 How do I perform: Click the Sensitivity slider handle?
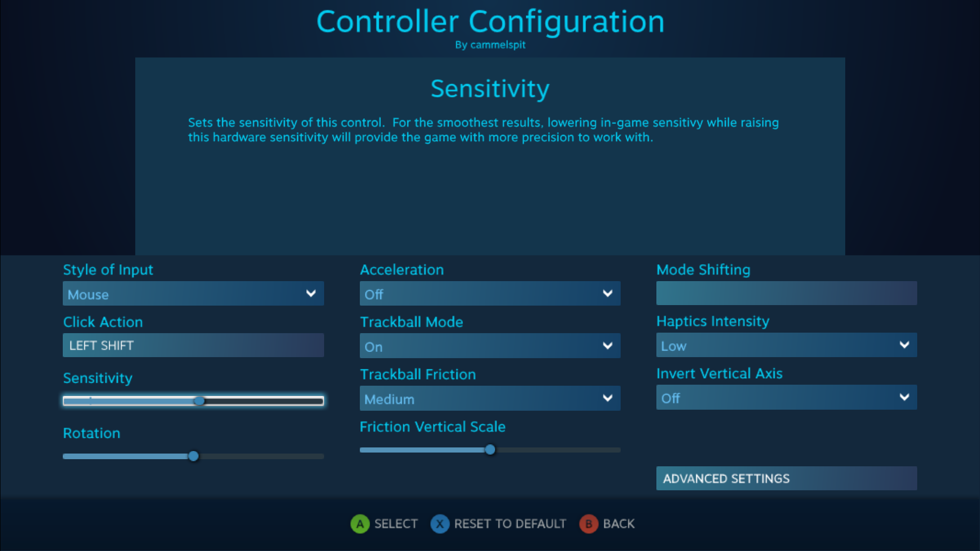[200, 401]
